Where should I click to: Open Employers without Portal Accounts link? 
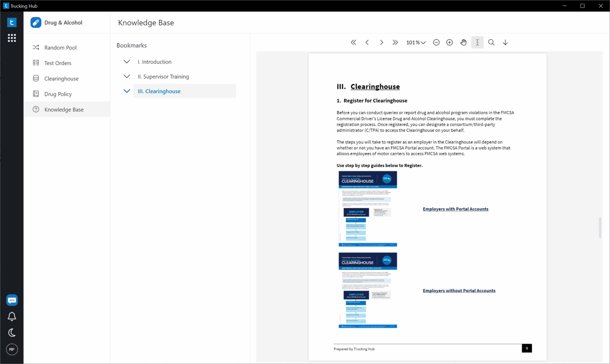tap(459, 291)
